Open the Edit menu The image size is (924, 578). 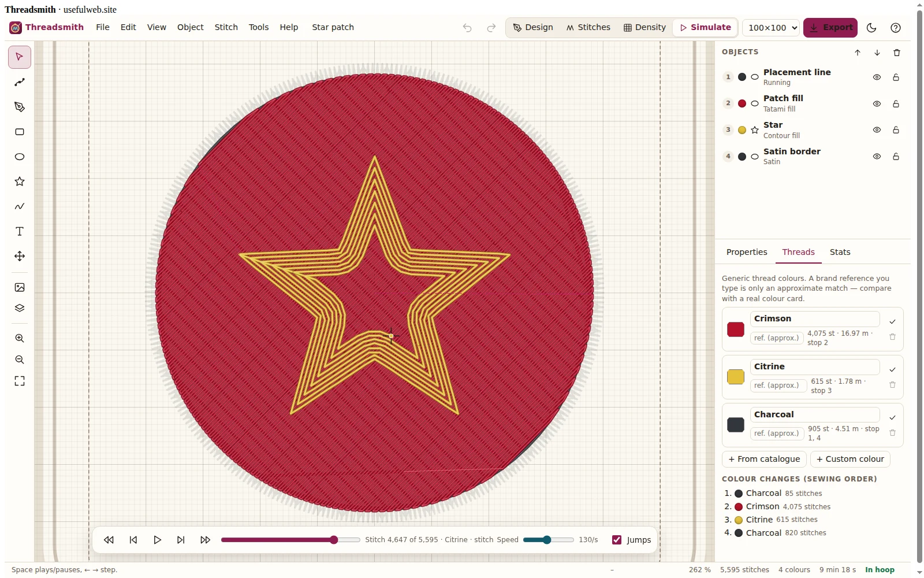pos(128,27)
